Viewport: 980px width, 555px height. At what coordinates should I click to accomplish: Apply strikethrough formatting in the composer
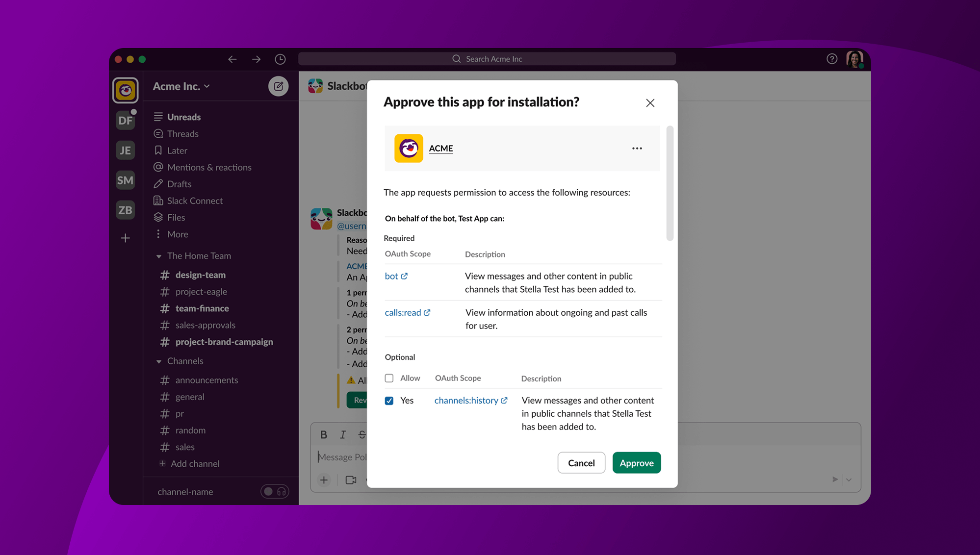pyautogui.click(x=361, y=434)
